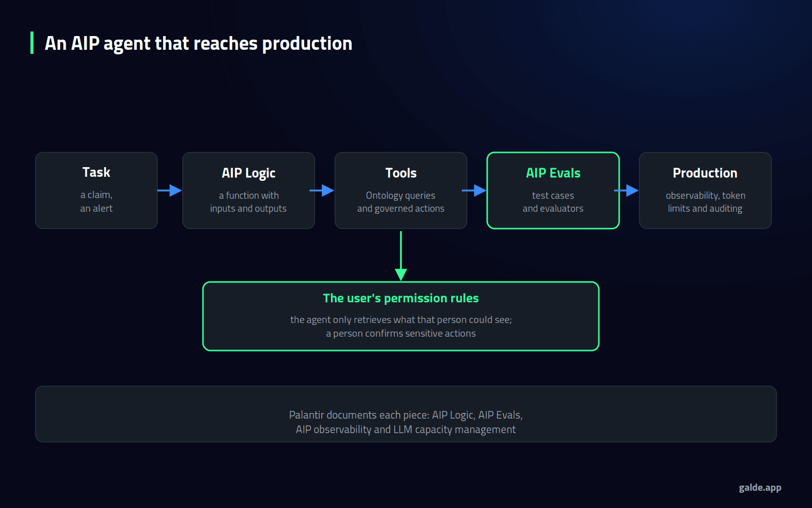
Task: Select the 'Tools' box heading
Action: [401, 173]
